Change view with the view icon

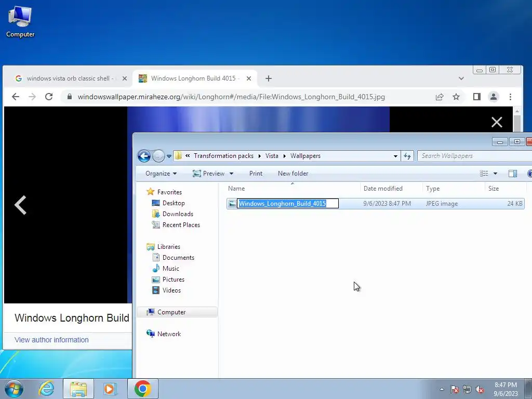484,174
